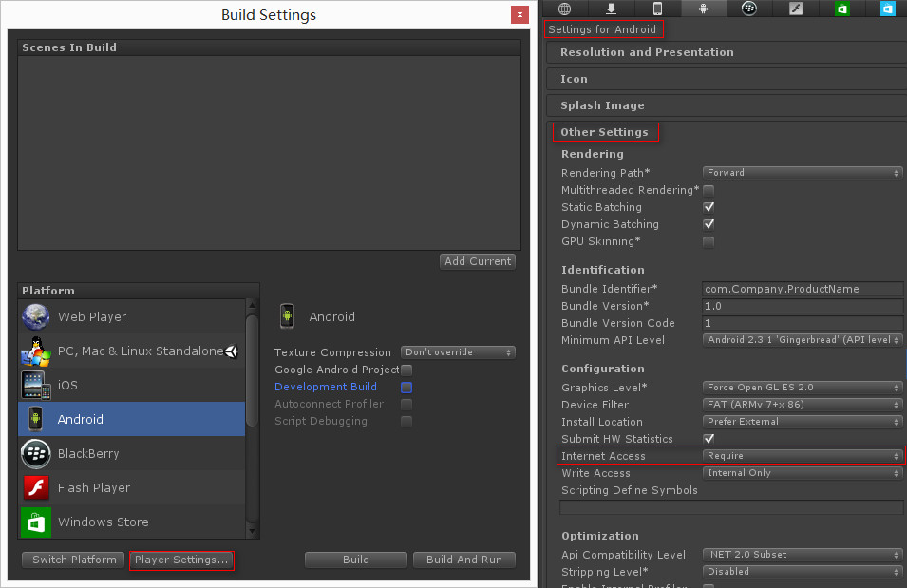Click Build And Run button

click(463, 560)
